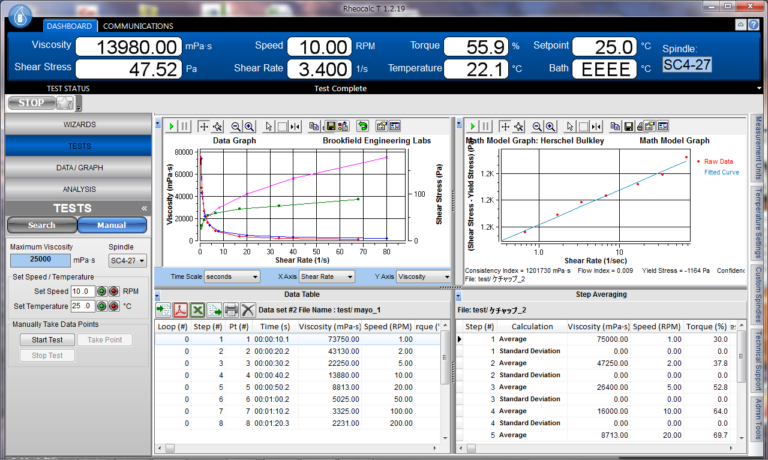Switch to the COMMUNICATIONS tab
The image size is (768, 460).
[138, 26]
